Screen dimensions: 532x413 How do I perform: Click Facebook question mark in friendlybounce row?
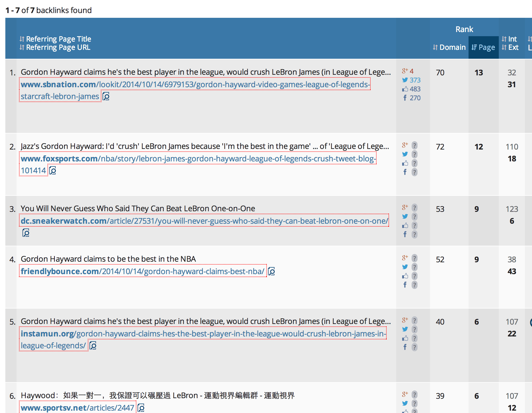coord(415,285)
